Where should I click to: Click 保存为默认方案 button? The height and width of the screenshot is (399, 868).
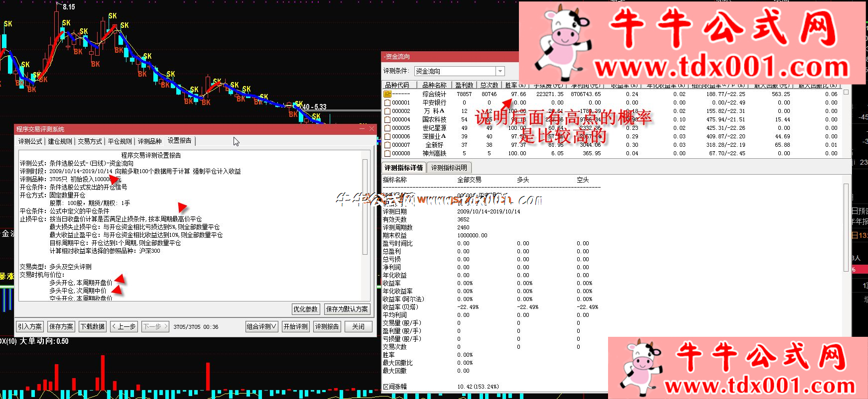point(347,309)
